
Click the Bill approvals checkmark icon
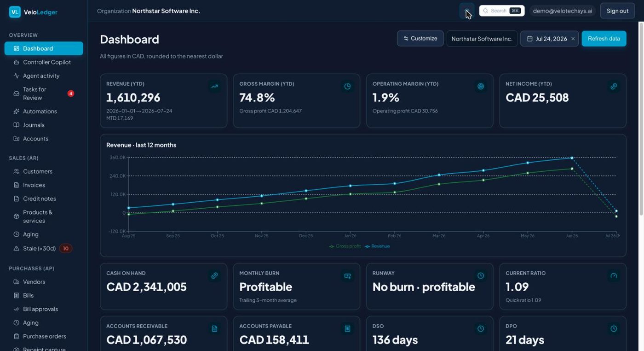click(x=17, y=309)
